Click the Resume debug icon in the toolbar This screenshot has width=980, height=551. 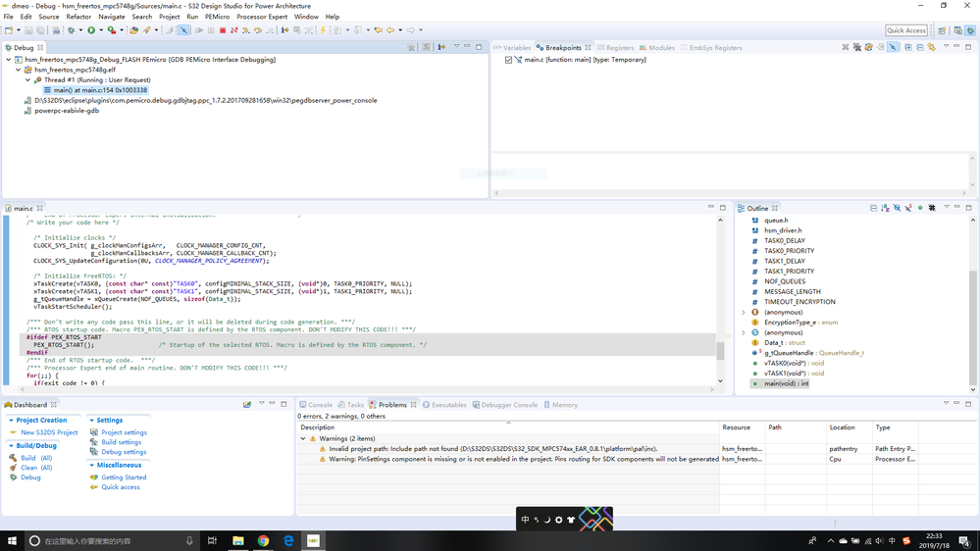point(199,30)
